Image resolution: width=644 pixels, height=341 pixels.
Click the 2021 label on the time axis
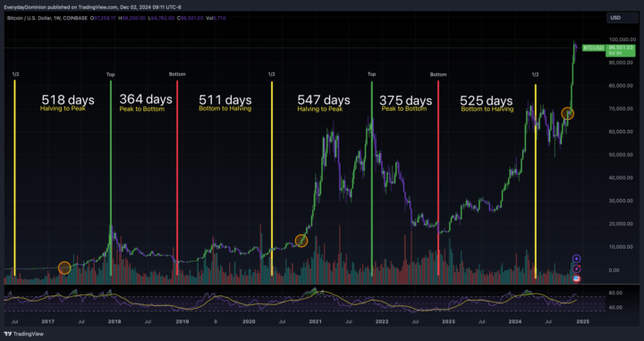315,321
